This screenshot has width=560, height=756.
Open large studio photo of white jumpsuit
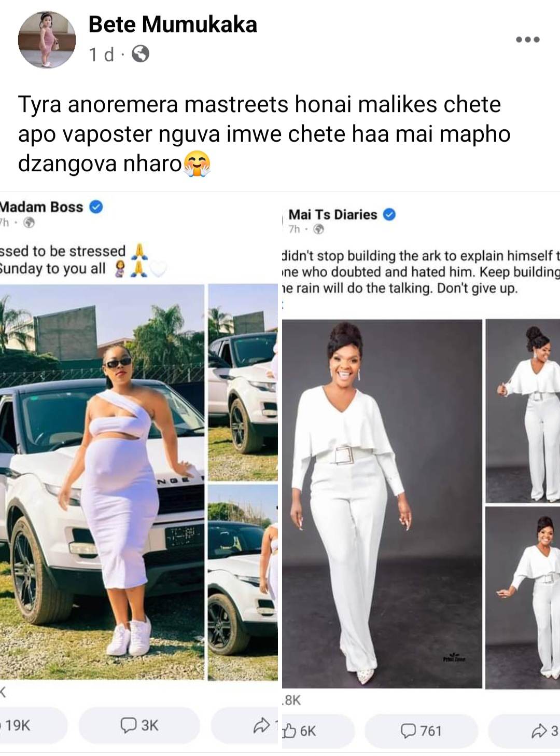coord(382,504)
